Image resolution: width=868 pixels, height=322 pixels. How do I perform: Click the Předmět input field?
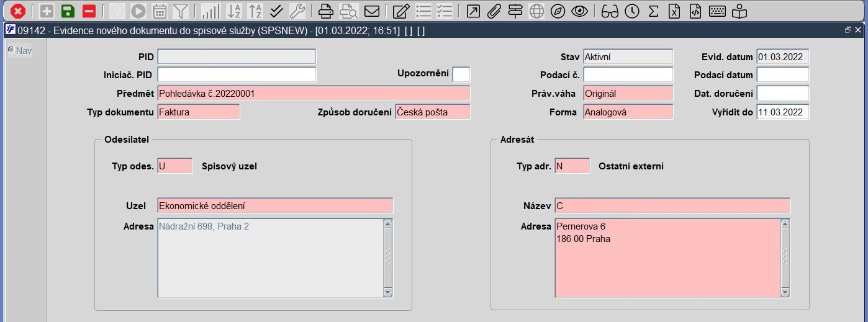tap(314, 94)
